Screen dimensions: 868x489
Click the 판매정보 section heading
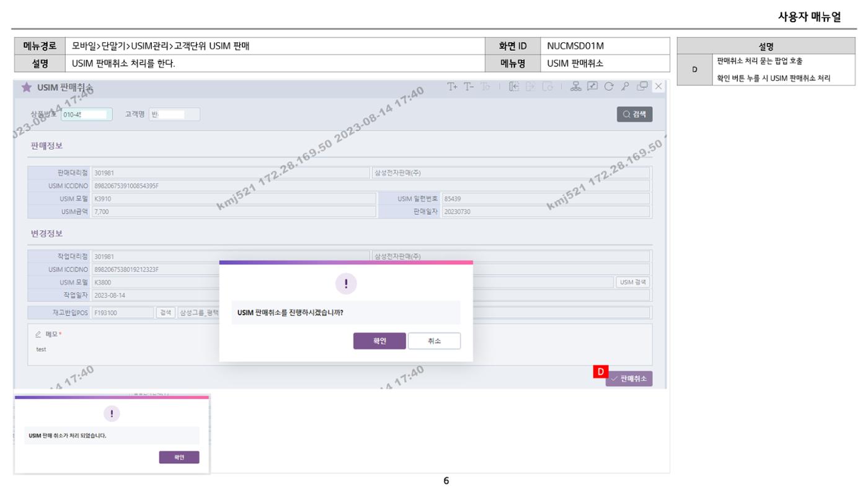click(46, 146)
